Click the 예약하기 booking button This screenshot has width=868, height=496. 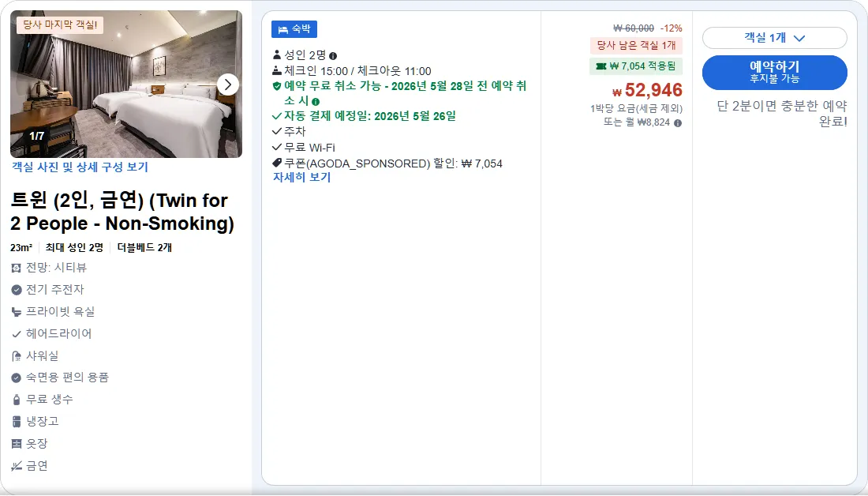pos(774,72)
